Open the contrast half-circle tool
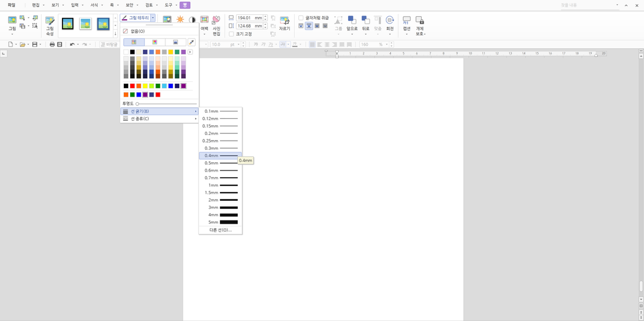 coord(192,20)
